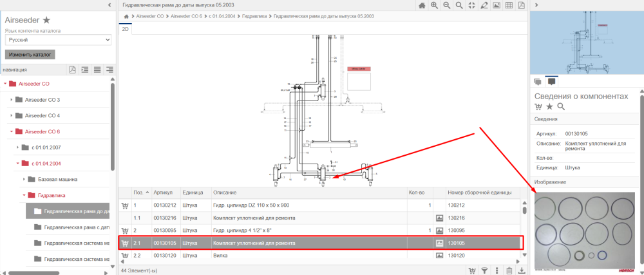Collapse the left navigation panel
Viewport: 644px width, 275px height.
click(109, 5)
